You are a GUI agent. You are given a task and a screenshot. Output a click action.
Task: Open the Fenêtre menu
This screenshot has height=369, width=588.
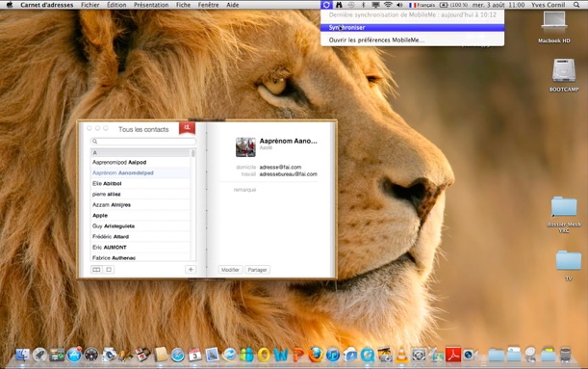(x=208, y=5)
